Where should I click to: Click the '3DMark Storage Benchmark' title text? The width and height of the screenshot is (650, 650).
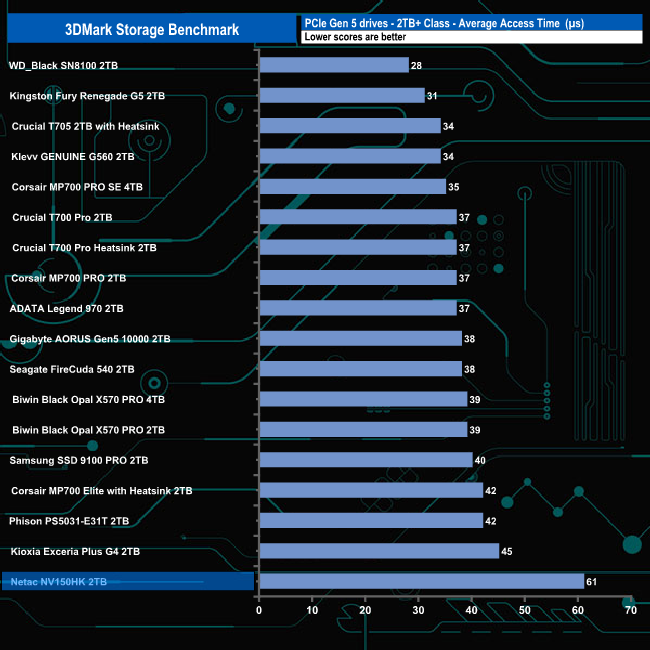coord(152,29)
